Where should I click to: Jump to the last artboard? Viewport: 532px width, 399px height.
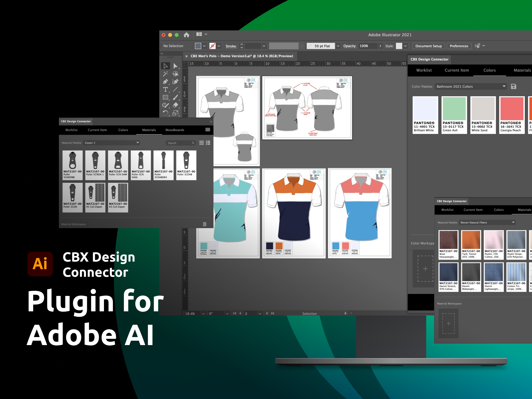point(273,313)
